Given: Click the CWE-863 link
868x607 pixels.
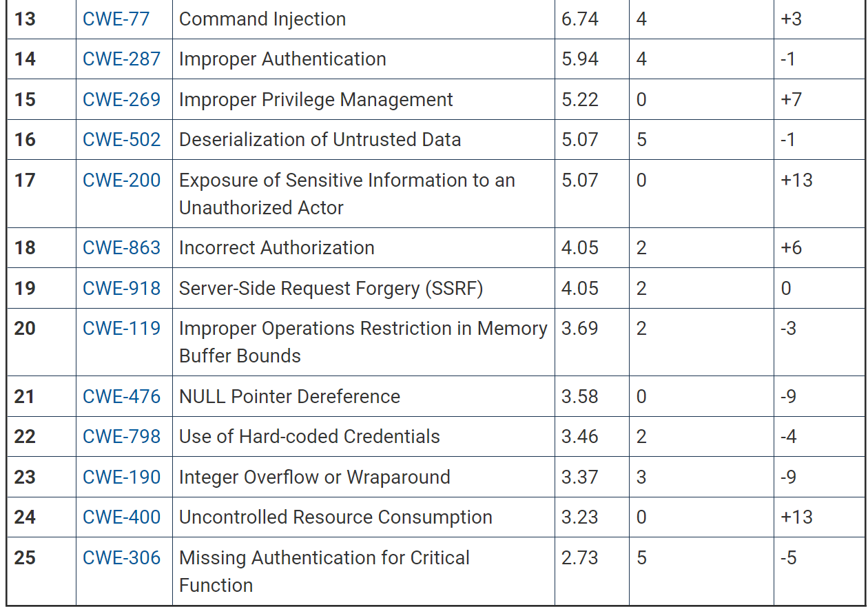Looking at the screenshot, I should click(121, 247).
